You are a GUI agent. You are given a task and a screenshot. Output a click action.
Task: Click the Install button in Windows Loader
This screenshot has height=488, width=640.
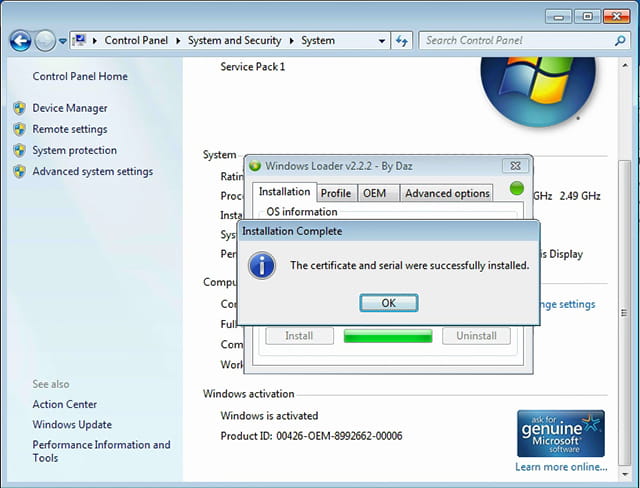tap(299, 336)
